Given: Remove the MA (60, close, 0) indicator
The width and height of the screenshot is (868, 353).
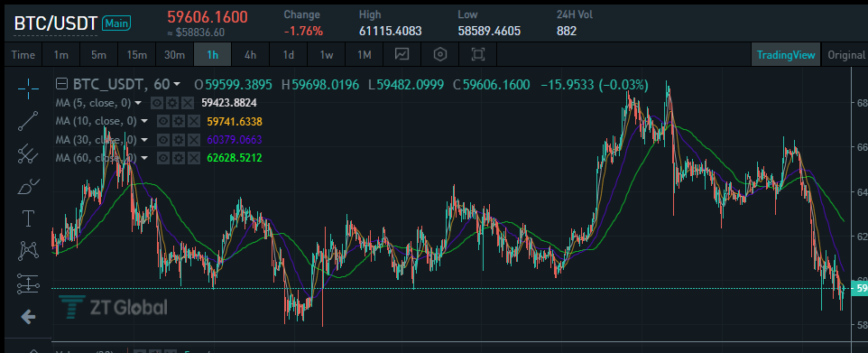Looking at the screenshot, I should (x=194, y=158).
